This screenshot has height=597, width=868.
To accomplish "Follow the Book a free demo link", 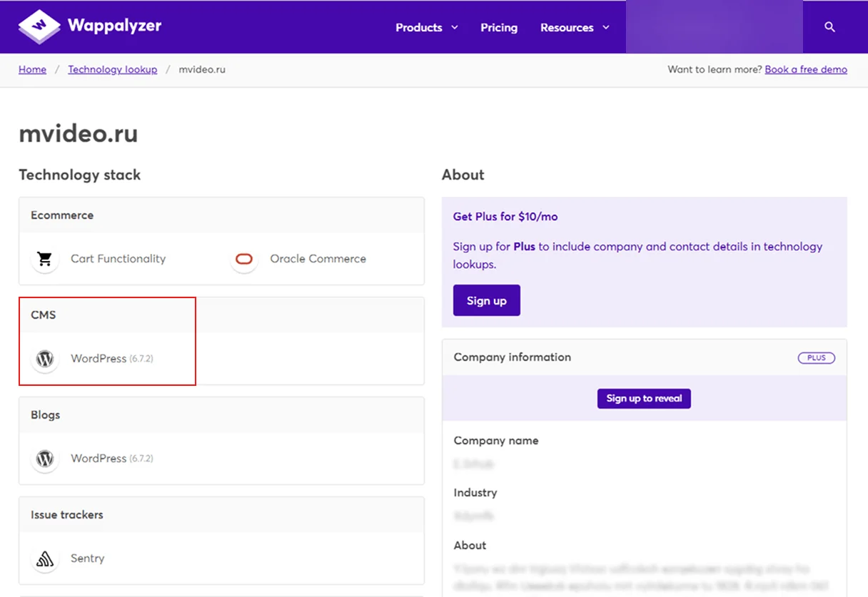I will click(806, 70).
